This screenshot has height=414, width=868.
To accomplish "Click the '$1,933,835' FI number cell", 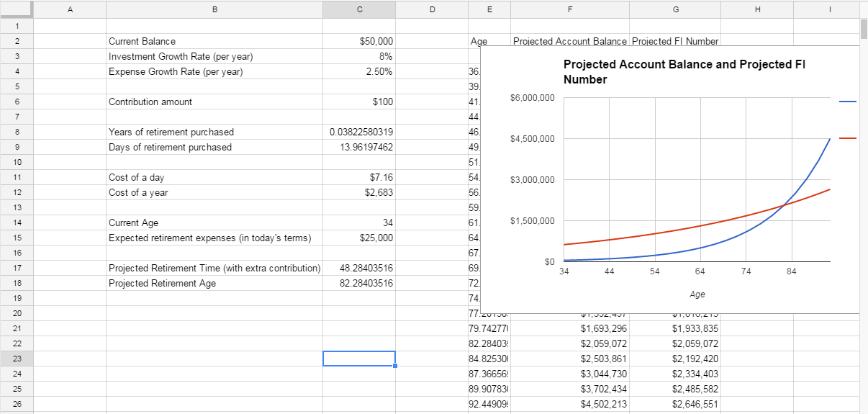I will 675,328.
